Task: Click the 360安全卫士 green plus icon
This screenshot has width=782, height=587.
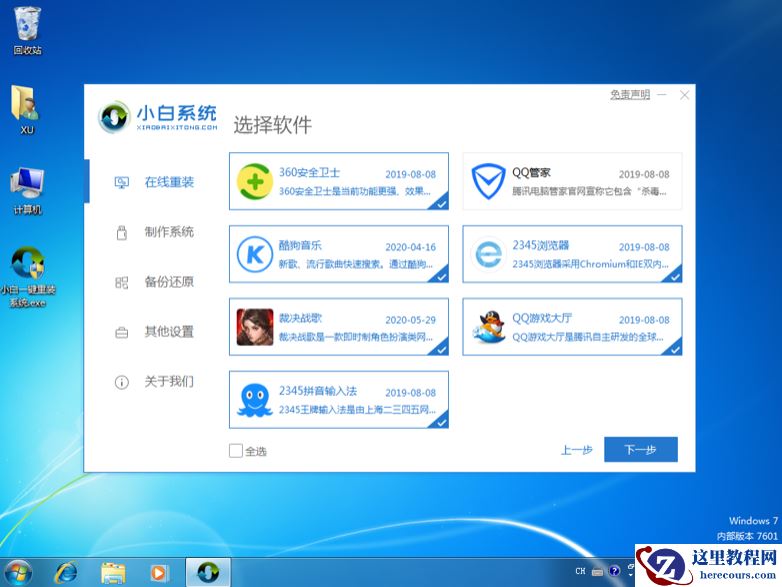Action: (x=255, y=181)
